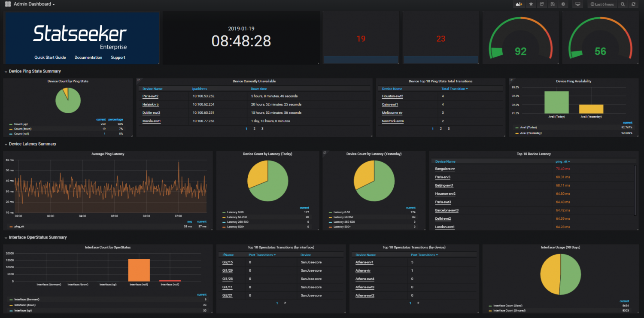Go to page 2 of Ping State Total Transitions

pos(440,128)
